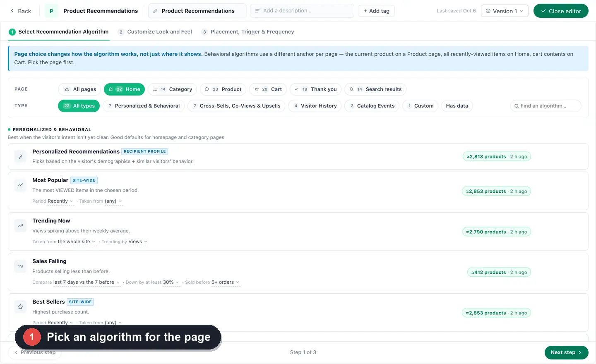Open the Select Recommendation Algorithm step tab
The height and width of the screenshot is (364, 596).
click(59, 32)
